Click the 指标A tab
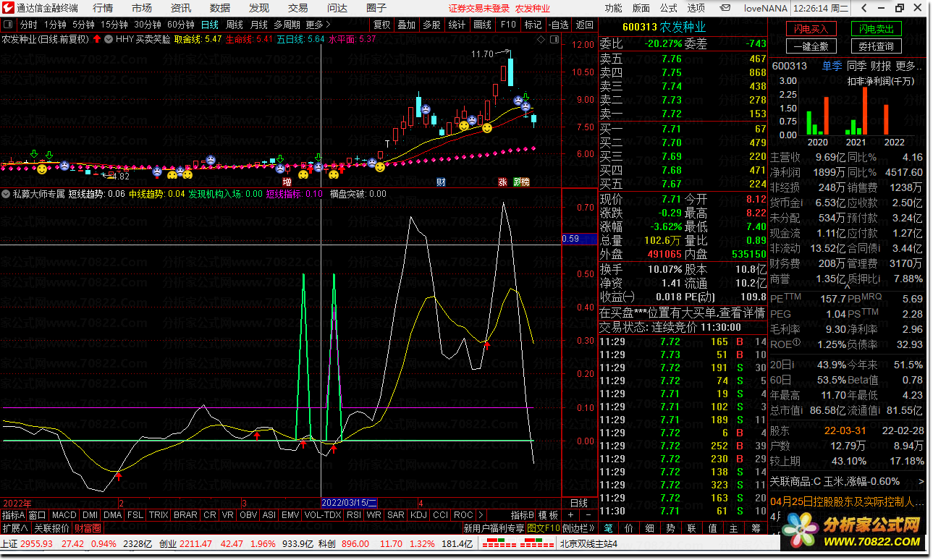 pyautogui.click(x=13, y=515)
